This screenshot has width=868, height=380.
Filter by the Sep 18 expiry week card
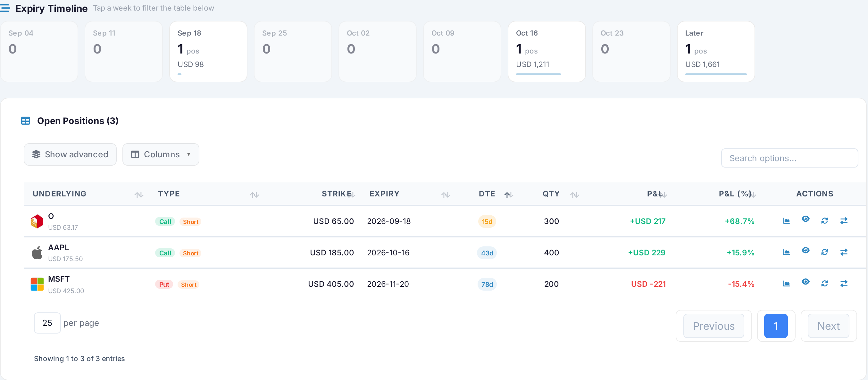coord(208,52)
